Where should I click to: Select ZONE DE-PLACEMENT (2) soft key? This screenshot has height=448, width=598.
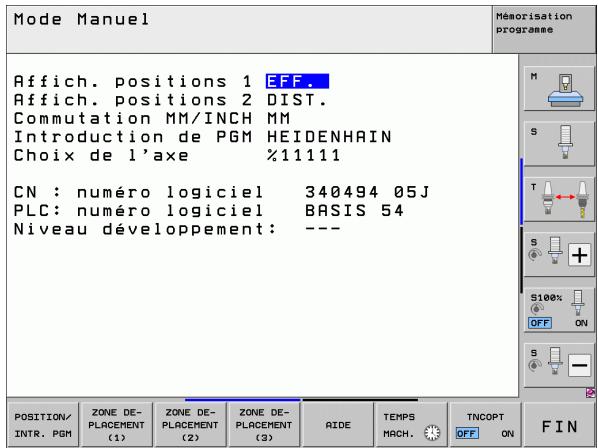point(190,424)
